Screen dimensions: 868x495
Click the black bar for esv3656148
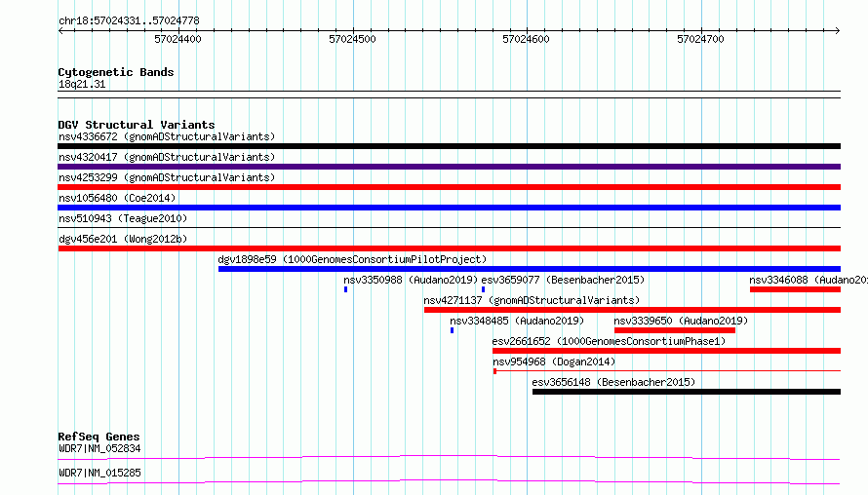[687, 392]
